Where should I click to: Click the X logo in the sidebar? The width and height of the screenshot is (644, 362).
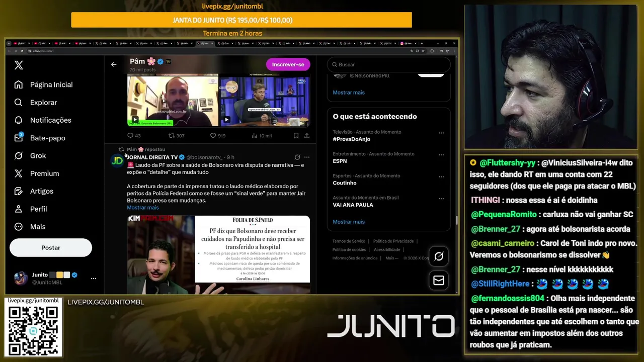tap(19, 65)
